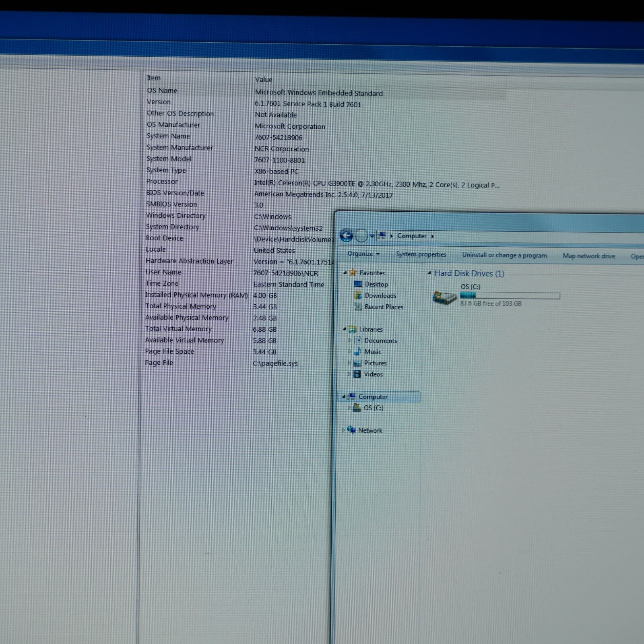644x644 pixels.
Task: Open the Pictures library
Action: (x=375, y=363)
